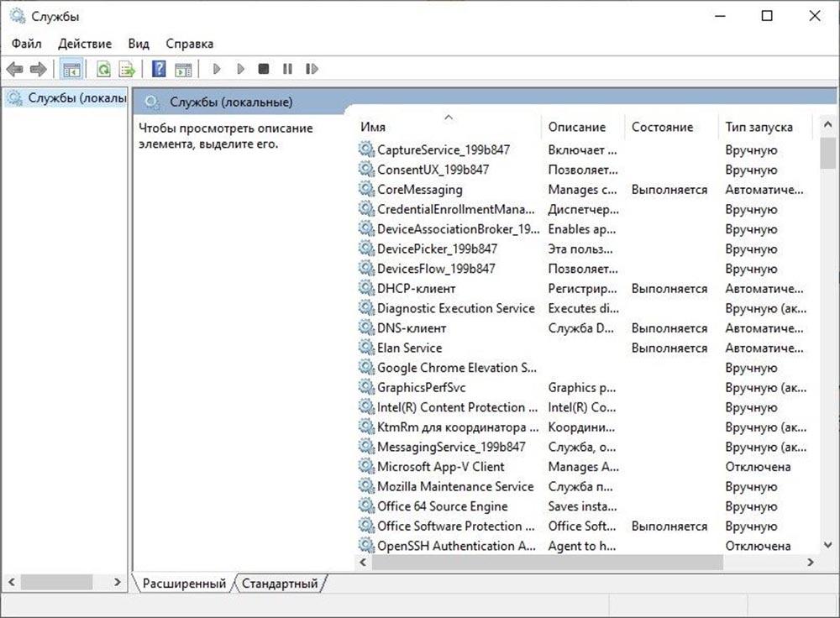
Task: Select the Diagnostic Execution Service row
Action: (x=585, y=308)
